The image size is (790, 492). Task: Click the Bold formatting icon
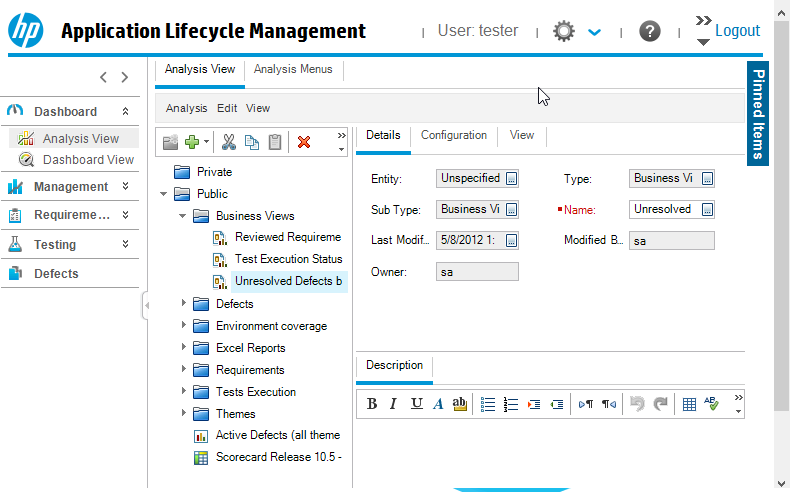tap(372, 404)
